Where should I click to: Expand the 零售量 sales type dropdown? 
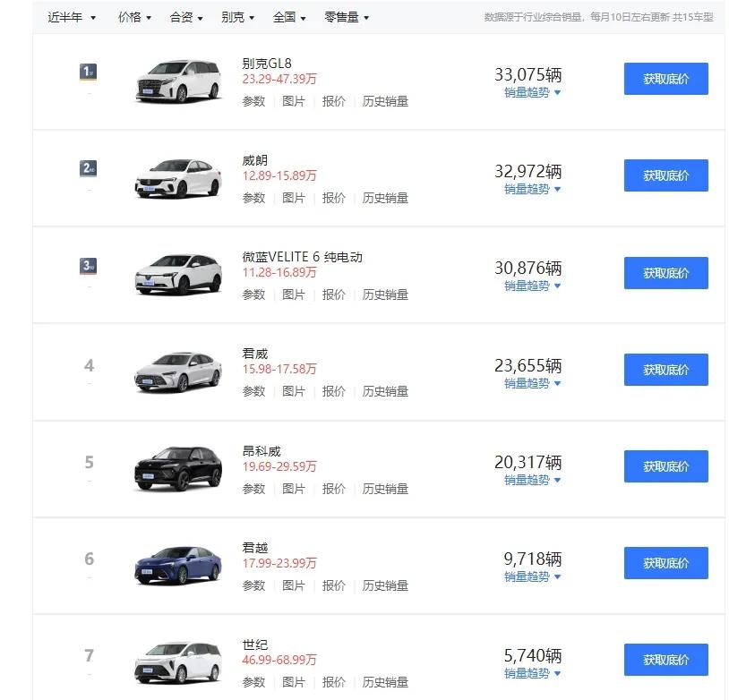point(347,17)
